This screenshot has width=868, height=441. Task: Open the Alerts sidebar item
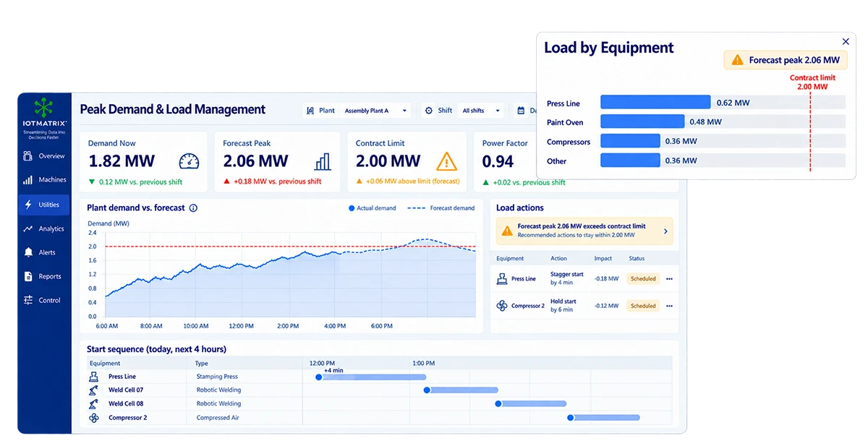point(44,253)
